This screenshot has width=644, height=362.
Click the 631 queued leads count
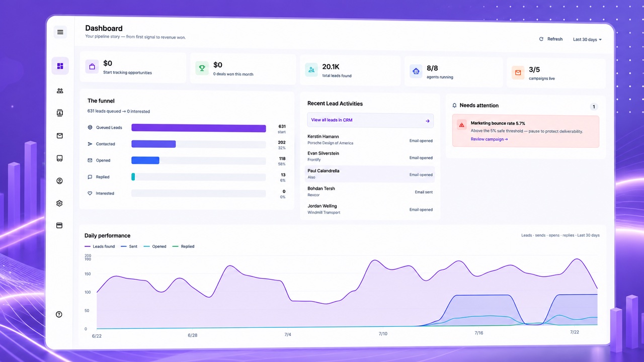click(x=282, y=127)
